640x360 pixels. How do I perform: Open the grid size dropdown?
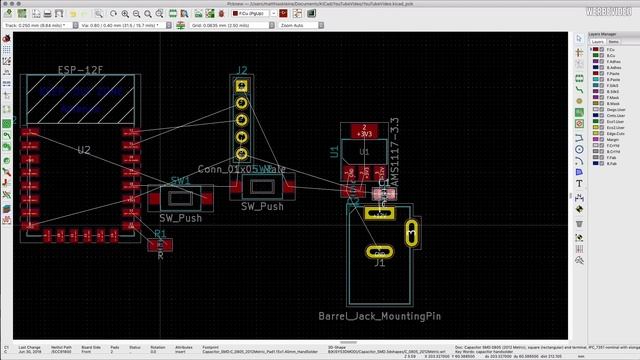pos(272,25)
